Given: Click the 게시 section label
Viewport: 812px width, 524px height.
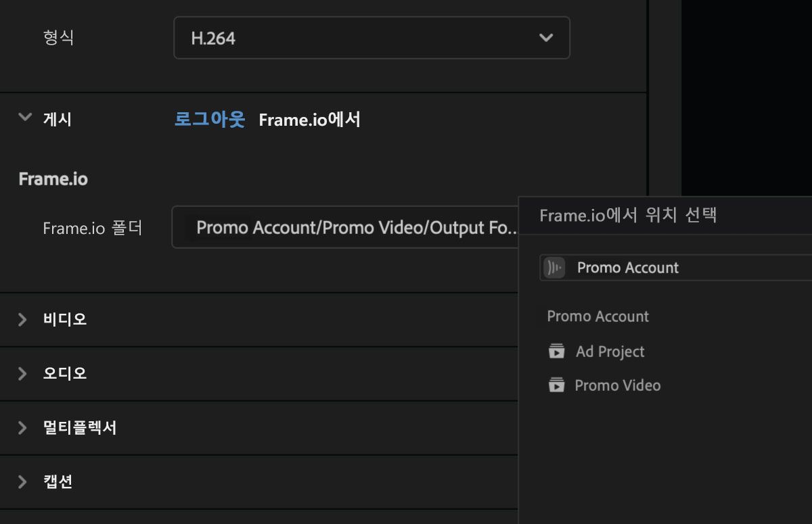Looking at the screenshot, I should click(57, 120).
